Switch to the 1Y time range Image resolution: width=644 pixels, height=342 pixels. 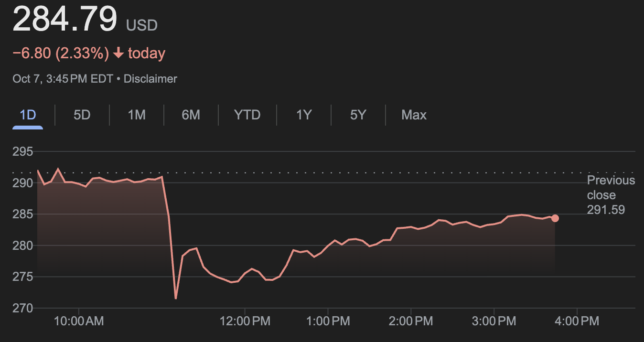pyautogui.click(x=304, y=115)
